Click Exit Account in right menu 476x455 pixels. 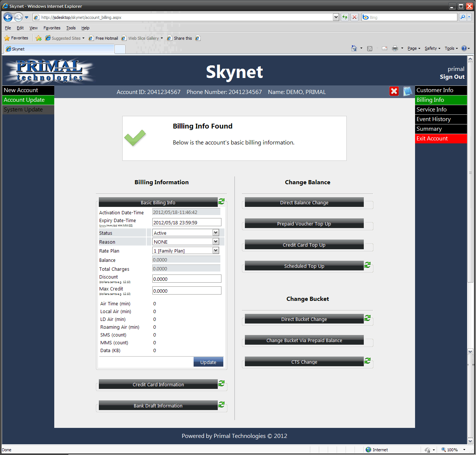(441, 139)
